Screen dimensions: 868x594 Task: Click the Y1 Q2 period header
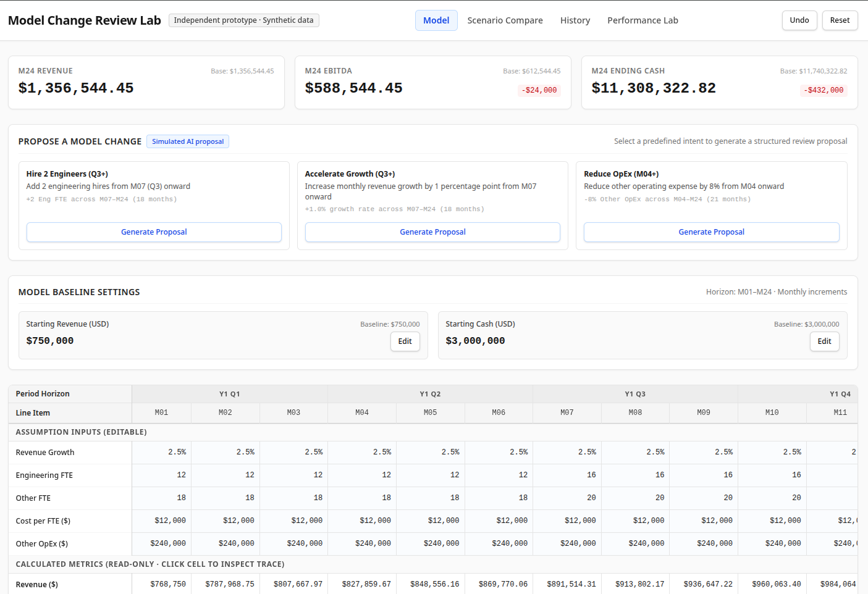[430, 394]
